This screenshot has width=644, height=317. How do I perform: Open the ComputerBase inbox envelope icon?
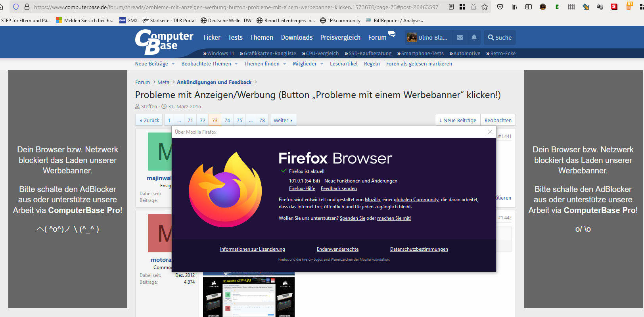[460, 37]
